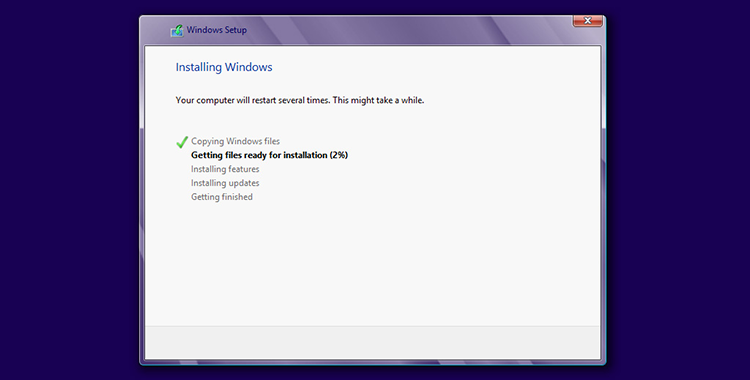
Task: Select the "Installing features" pending step
Action: tap(225, 169)
